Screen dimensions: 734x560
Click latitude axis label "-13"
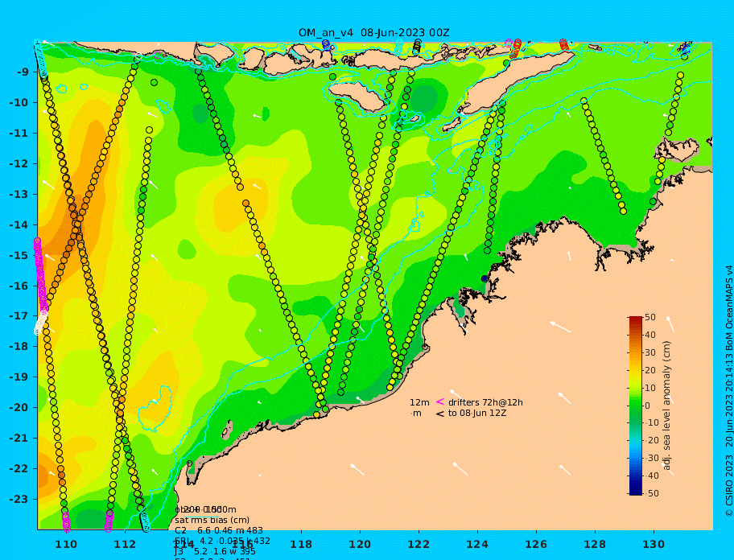point(19,194)
